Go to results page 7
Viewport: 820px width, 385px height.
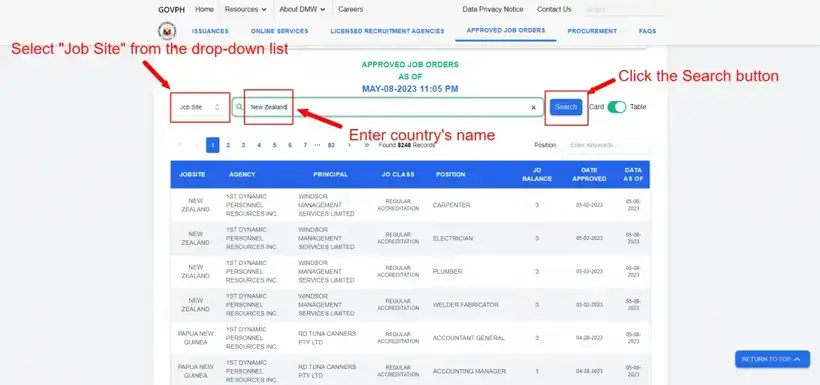click(x=305, y=145)
